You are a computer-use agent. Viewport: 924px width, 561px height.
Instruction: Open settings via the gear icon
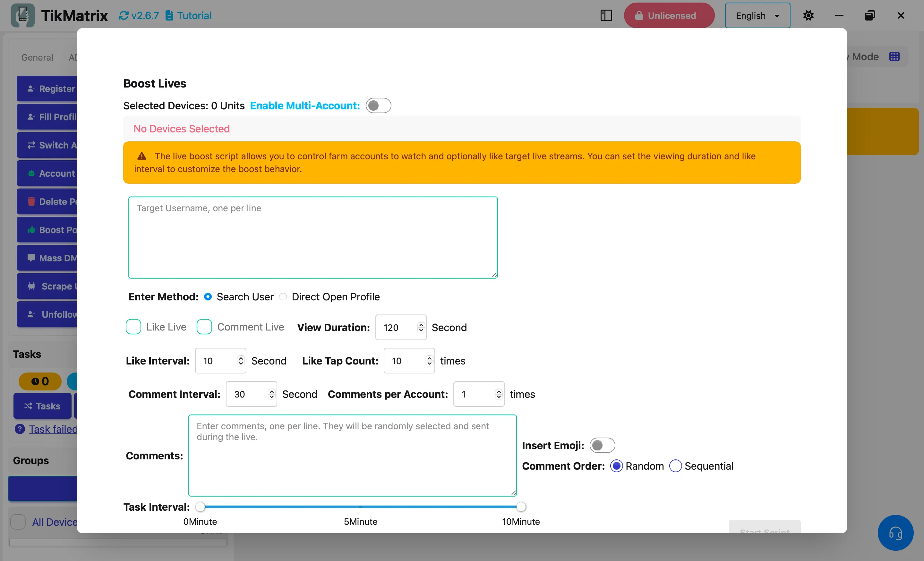coord(808,15)
